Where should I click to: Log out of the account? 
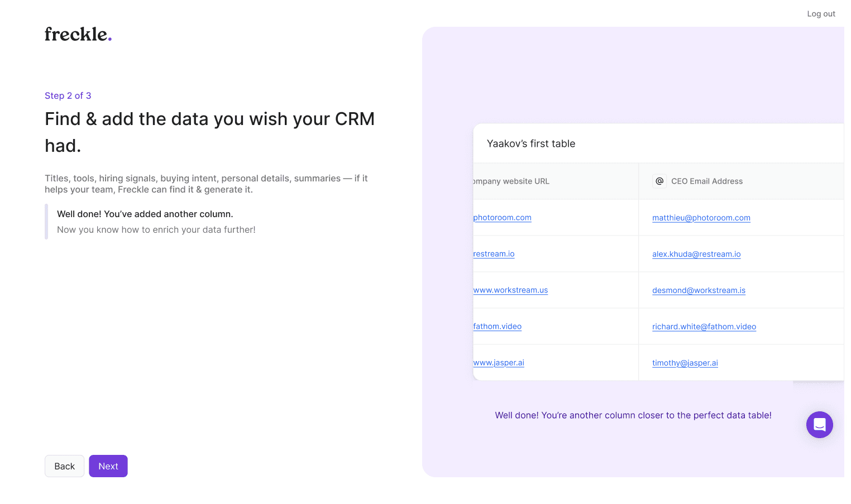[821, 14]
